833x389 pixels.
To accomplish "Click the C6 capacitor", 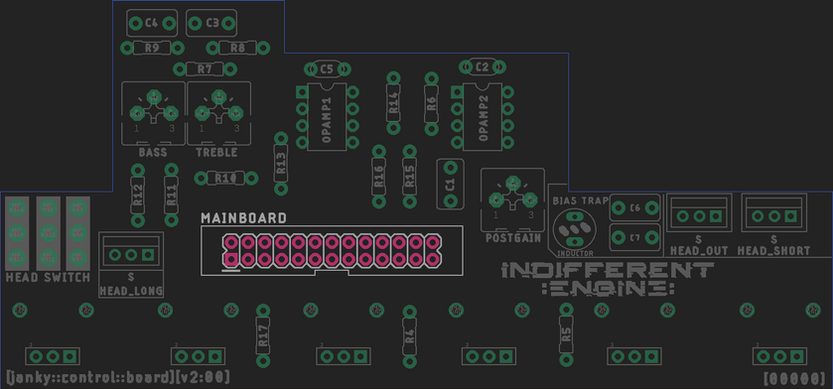I will pyautogui.click(x=635, y=208).
